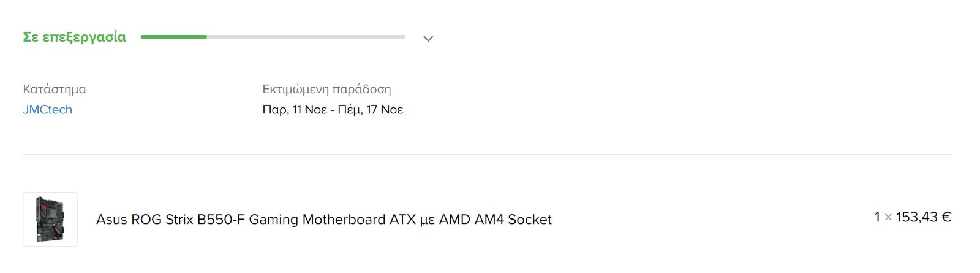This screenshot has height=273, width=980.
Task: Click the € currency symbol
Action: coord(946,217)
